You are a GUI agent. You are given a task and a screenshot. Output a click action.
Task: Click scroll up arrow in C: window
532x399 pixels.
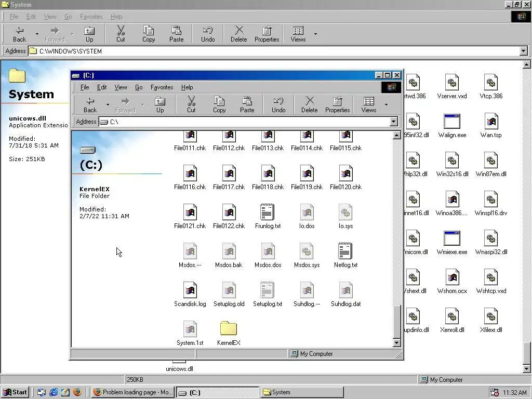click(396, 136)
